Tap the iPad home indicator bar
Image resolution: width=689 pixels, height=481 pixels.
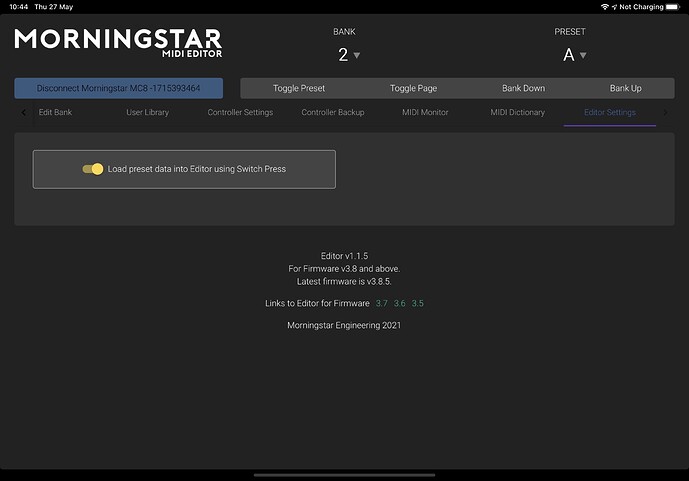pos(344,475)
